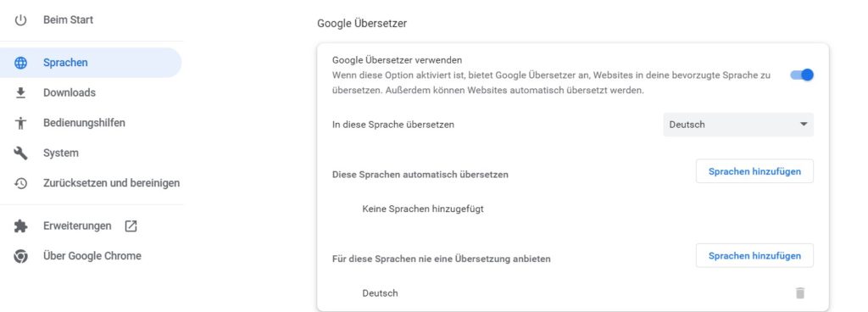Delete Deutsch using the trash icon
Image resolution: width=868 pixels, height=312 pixels.
click(x=800, y=293)
